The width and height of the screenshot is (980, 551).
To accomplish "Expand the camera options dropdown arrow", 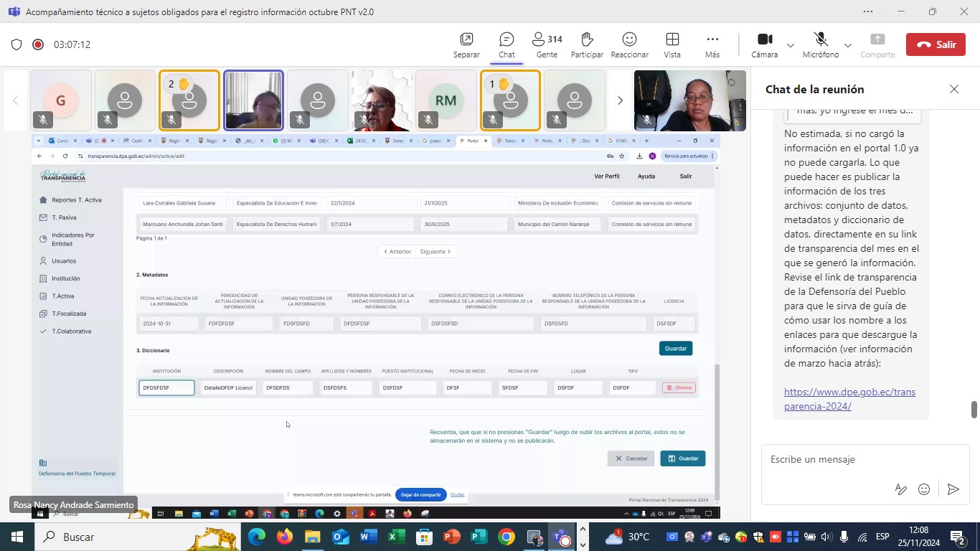I will [x=791, y=45].
